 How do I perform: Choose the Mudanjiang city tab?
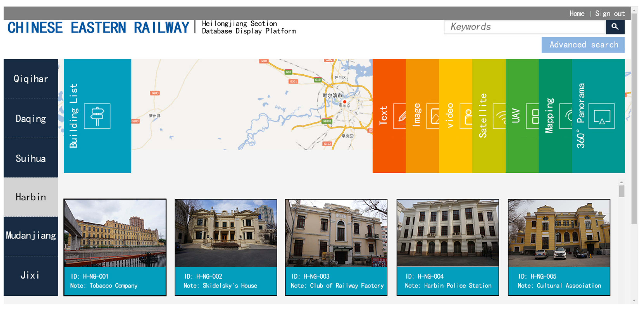[31, 236]
